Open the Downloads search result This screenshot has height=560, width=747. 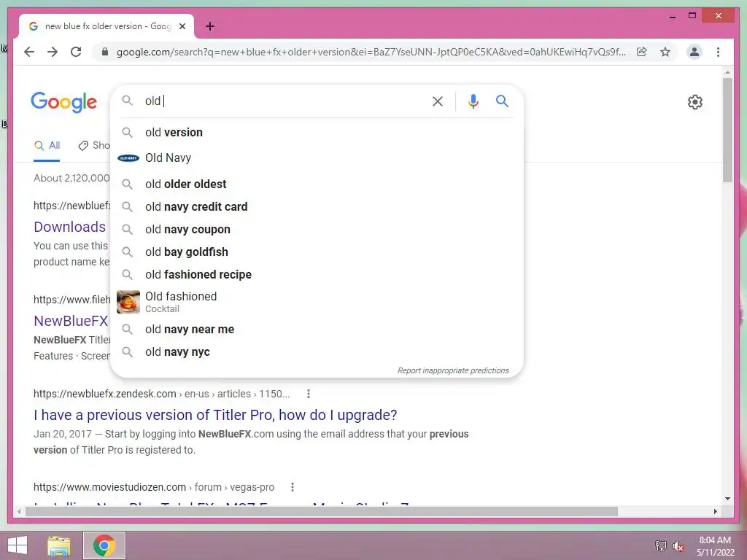click(x=69, y=227)
